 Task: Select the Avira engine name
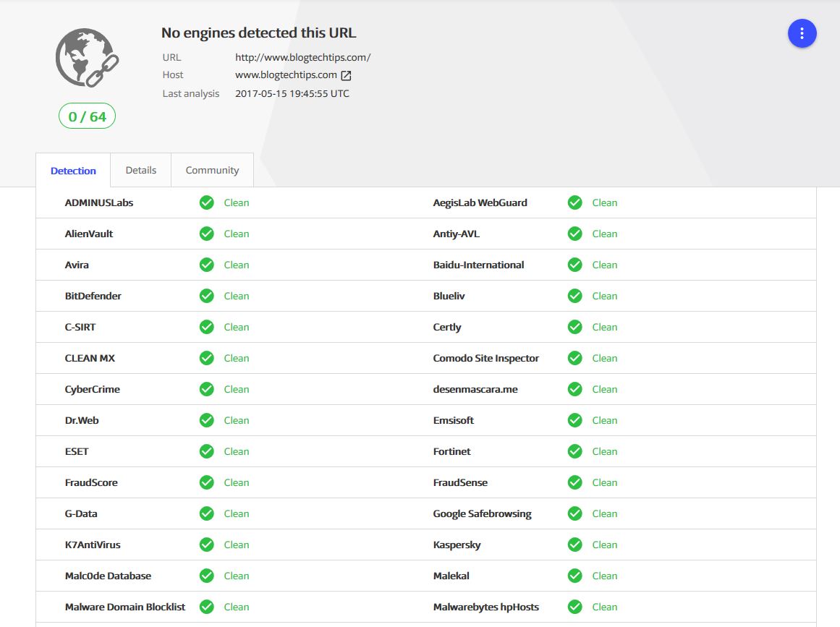77,265
